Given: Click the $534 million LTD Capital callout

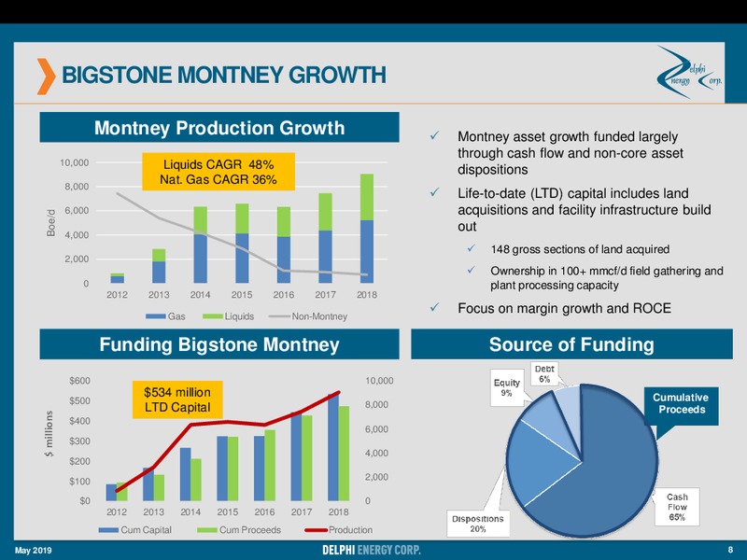Looking at the screenshot, I should point(177,399).
